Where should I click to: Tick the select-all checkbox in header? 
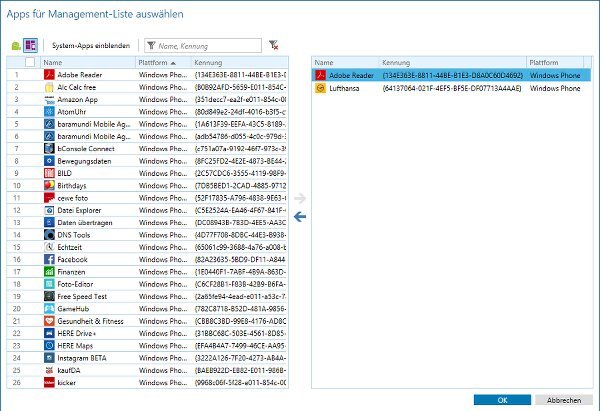click(30, 62)
